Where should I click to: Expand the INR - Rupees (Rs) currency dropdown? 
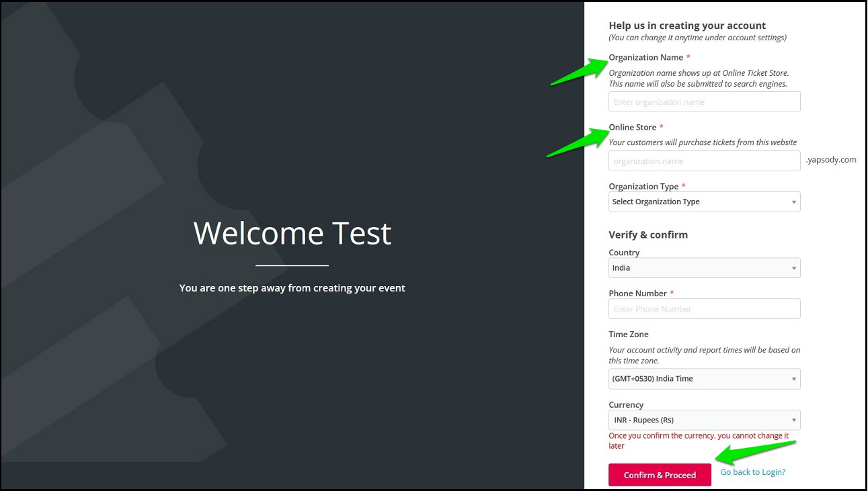[704, 420]
